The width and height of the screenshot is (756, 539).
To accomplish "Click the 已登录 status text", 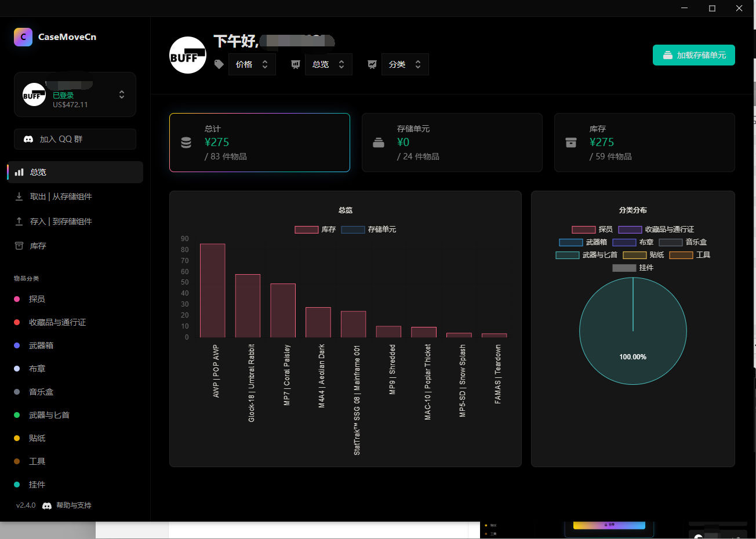I will [x=63, y=95].
